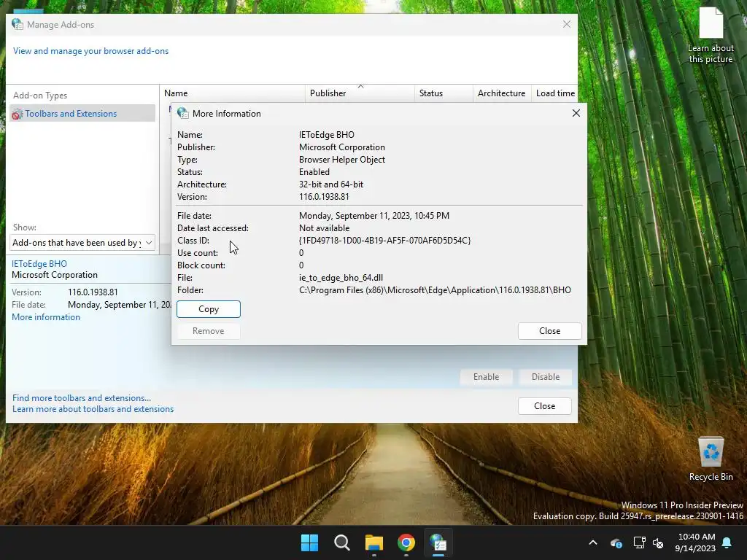Click Close in Manage Add-ons window
The height and width of the screenshot is (560, 747).
[544, 405]
